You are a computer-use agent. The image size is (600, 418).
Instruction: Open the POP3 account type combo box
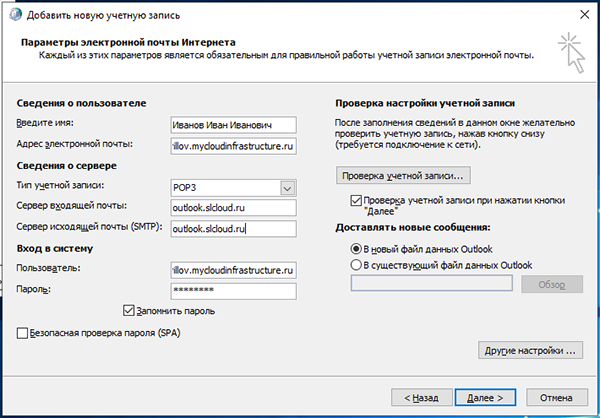coord(233,188)
